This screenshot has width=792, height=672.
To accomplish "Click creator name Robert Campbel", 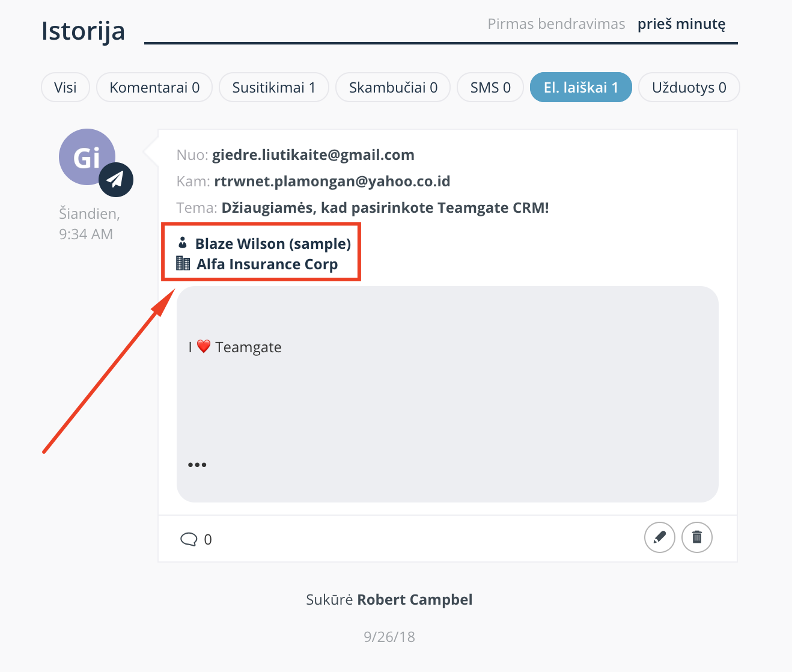I will coord(415,600).
